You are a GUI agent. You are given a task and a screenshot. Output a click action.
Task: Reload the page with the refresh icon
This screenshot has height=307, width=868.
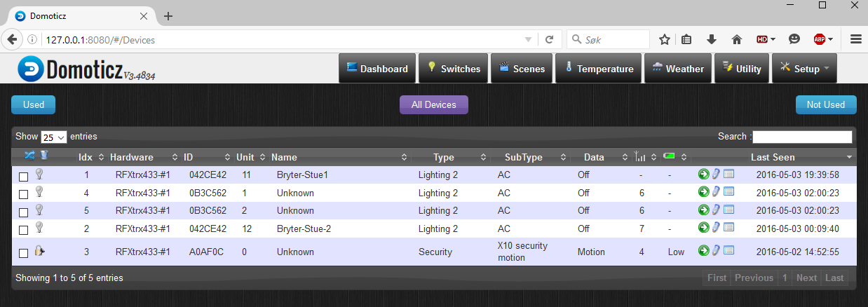[x=550, y=40]
